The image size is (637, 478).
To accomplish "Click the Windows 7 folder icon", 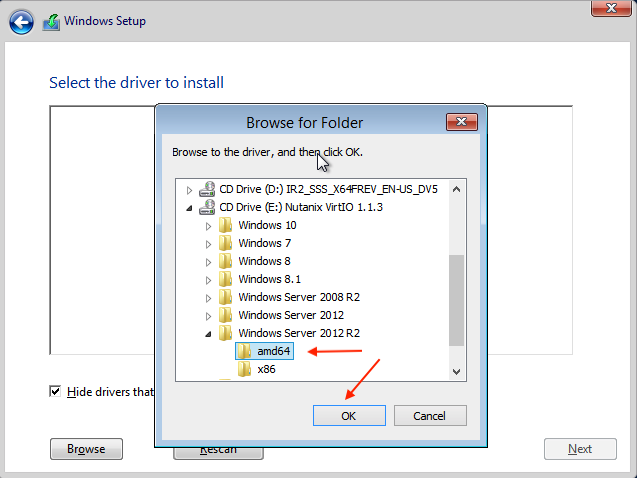I will tap(225, 243).
